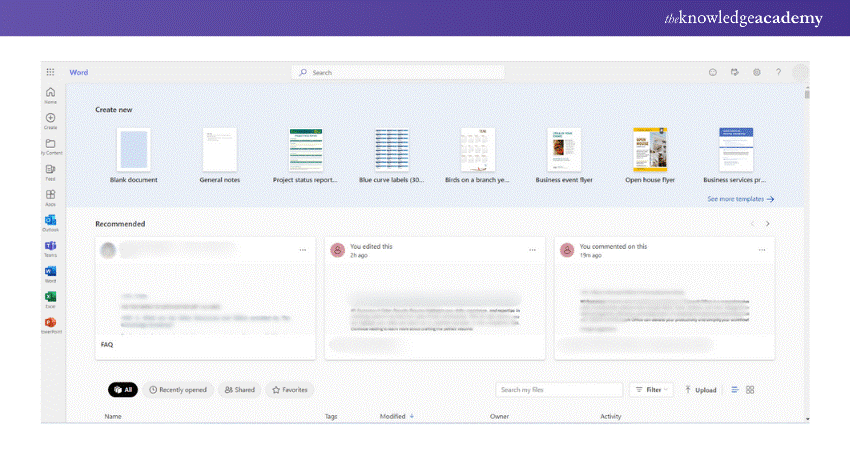Viewport: 850px width, 450px height.
Task: Open the app launcher waffle icon
Action: (x=50, y=72)
